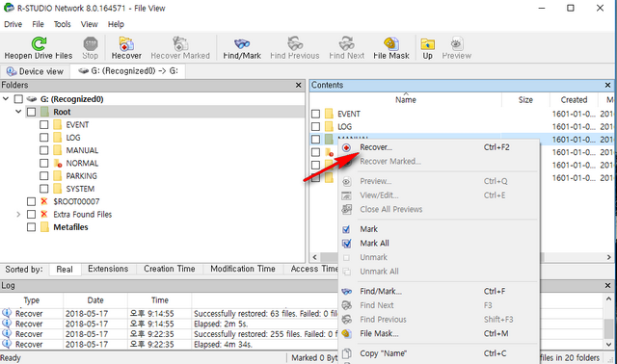Screen dimensions: 617x364
Task: Choose View/Edit... in context menu
Action: [439, 195]
